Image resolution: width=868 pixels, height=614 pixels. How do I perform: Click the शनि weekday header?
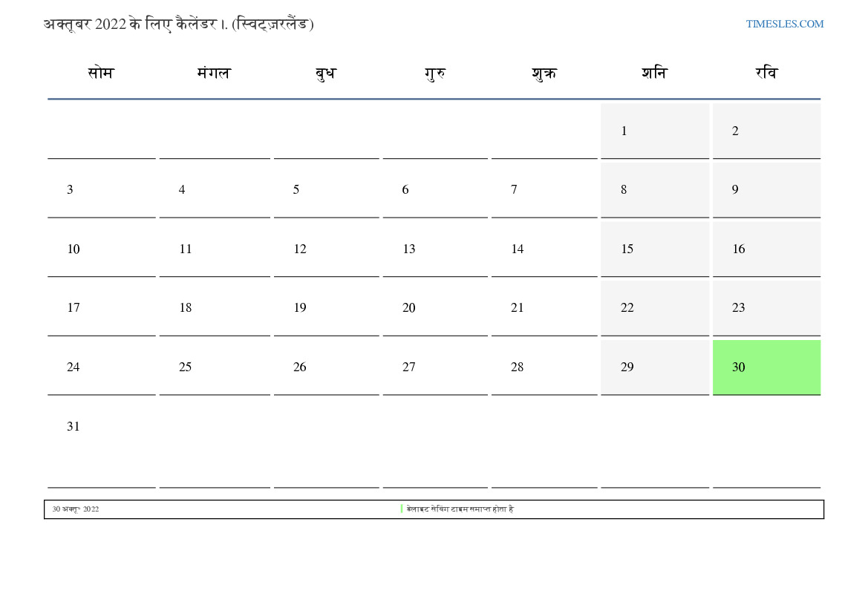654,74
